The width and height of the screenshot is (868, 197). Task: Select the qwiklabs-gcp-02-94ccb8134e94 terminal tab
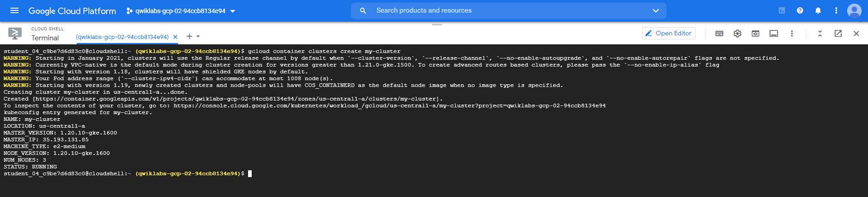[x=122, y=37]
